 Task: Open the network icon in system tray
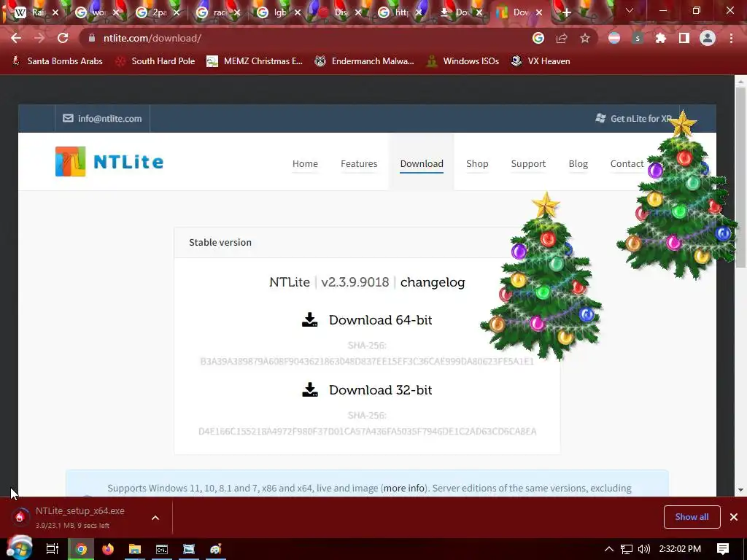click(x=627, y=549)
